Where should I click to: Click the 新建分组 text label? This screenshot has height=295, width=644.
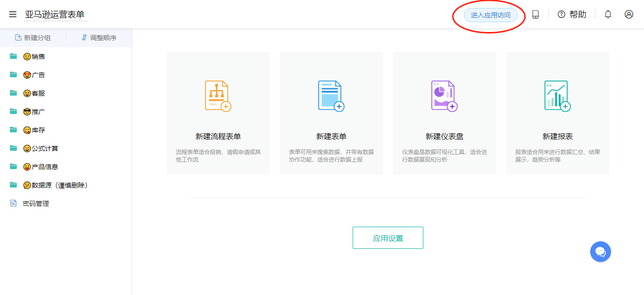tap(37, 38)
